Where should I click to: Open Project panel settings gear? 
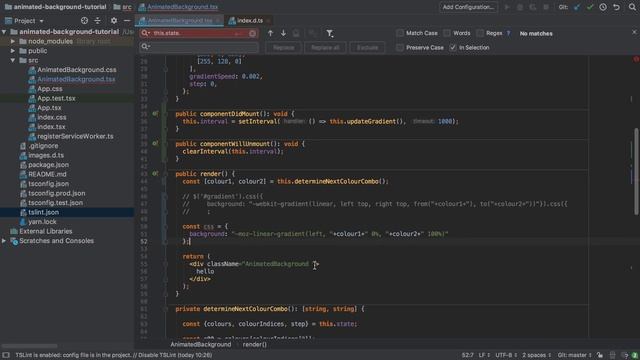tap(114, 20)
